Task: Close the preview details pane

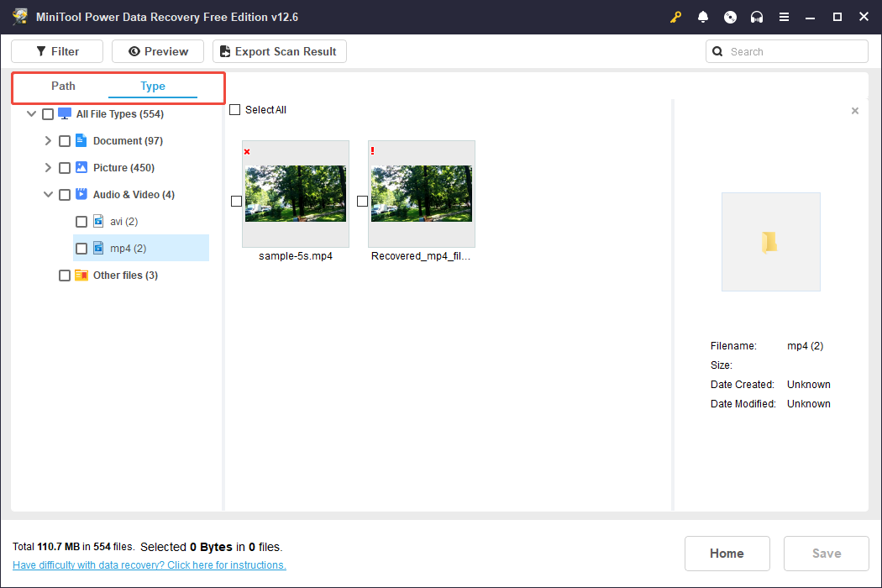Action: point(855,111)
